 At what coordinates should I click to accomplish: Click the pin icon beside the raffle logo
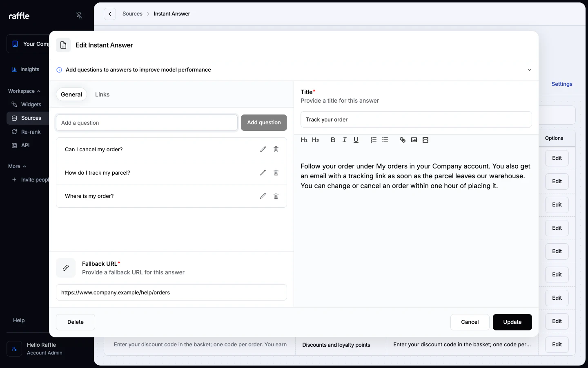[79, 16]
